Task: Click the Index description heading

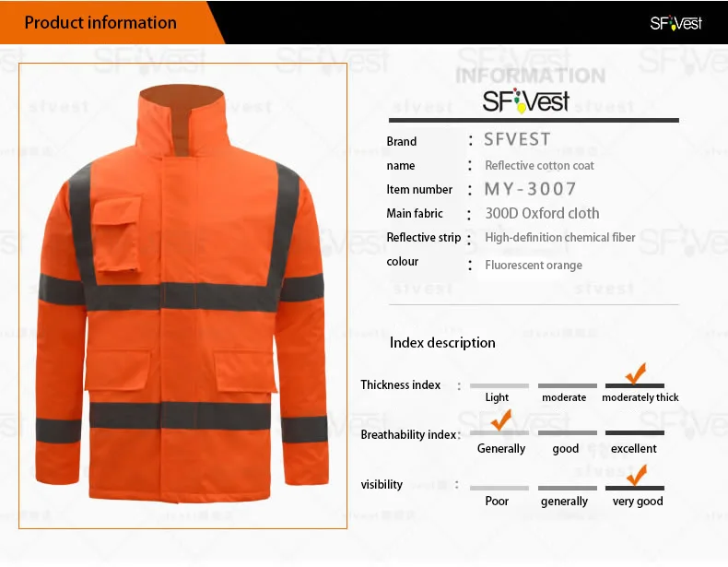Action: (442, 343)
